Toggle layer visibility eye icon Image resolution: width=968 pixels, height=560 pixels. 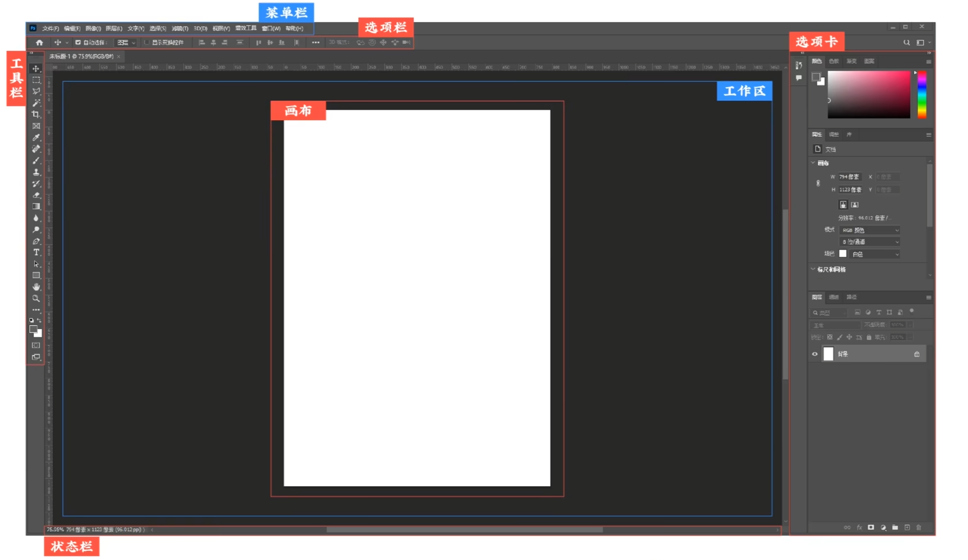coord(815,354)
